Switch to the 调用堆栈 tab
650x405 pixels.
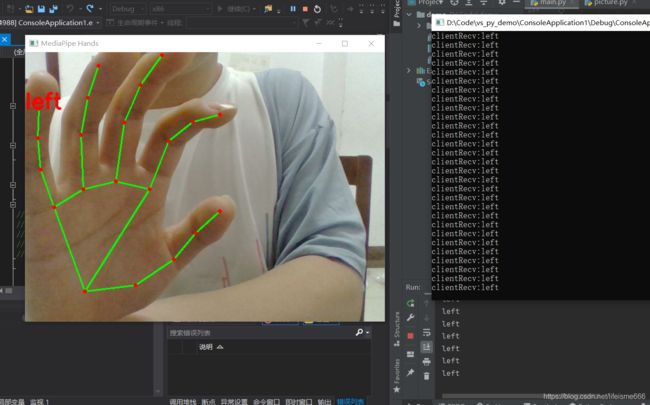[182, 402]
